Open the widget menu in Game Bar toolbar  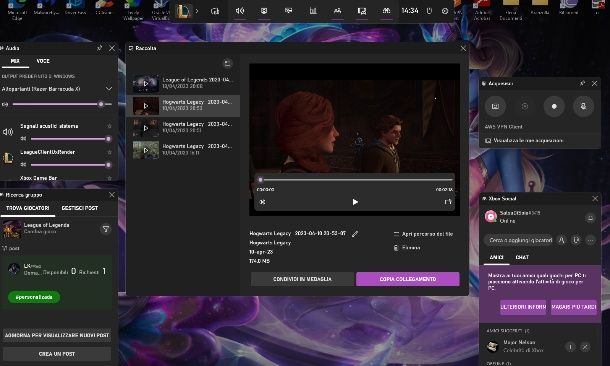(x=215, y=11)
